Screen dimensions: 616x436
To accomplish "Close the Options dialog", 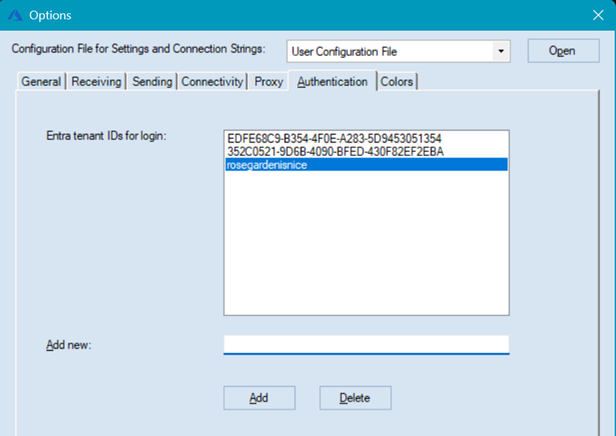I will (598, 15).
